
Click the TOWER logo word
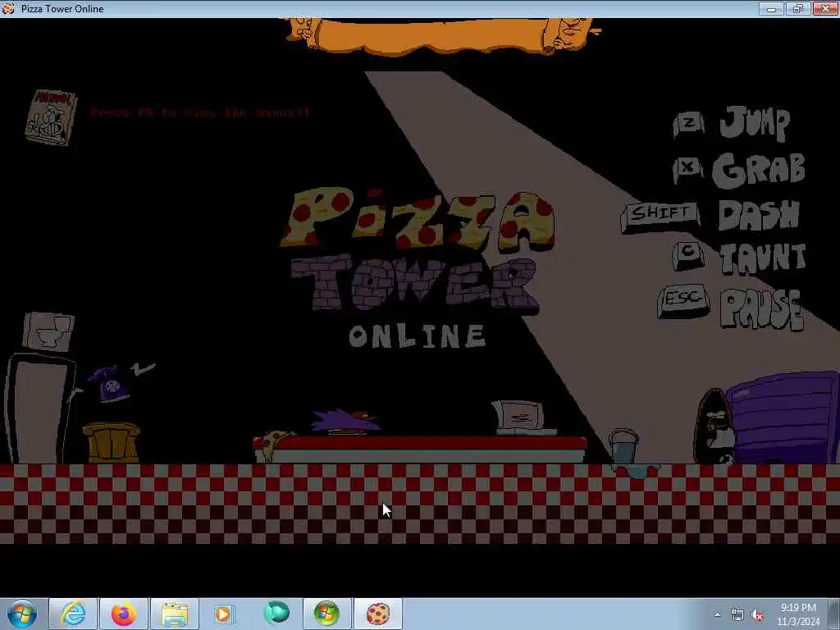[414, 283]
